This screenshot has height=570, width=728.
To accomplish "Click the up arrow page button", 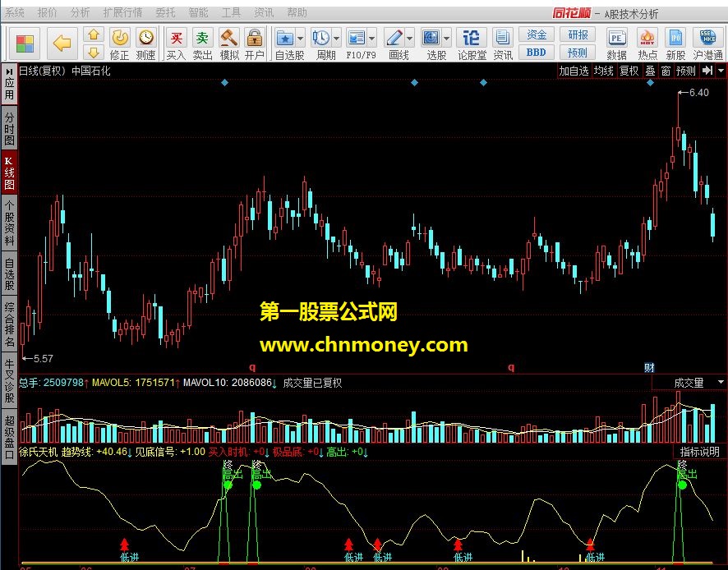I will [x=94, y=34].
